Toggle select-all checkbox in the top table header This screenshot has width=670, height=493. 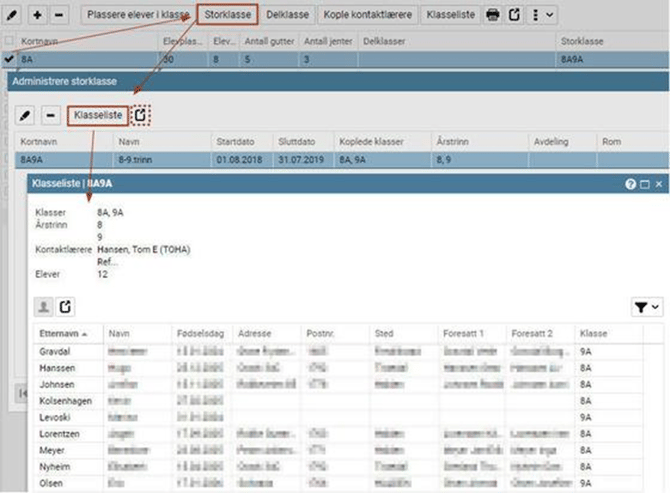(9, 41)
